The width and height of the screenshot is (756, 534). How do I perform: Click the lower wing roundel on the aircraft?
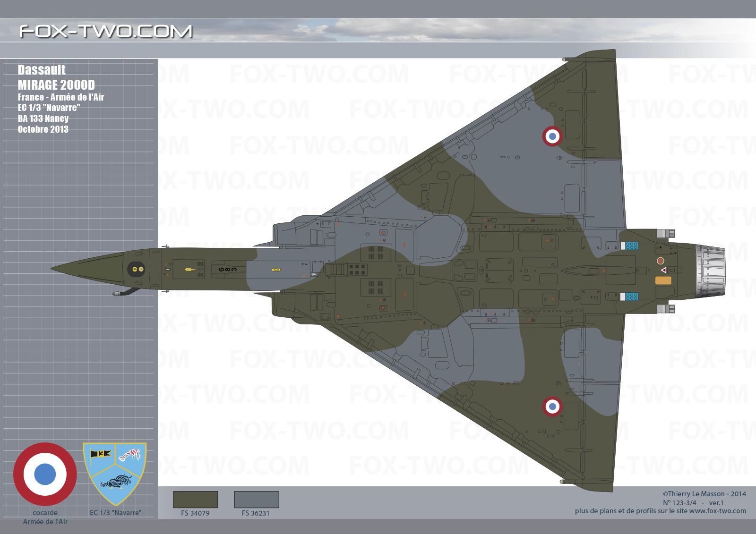click(x=552, y=407)
